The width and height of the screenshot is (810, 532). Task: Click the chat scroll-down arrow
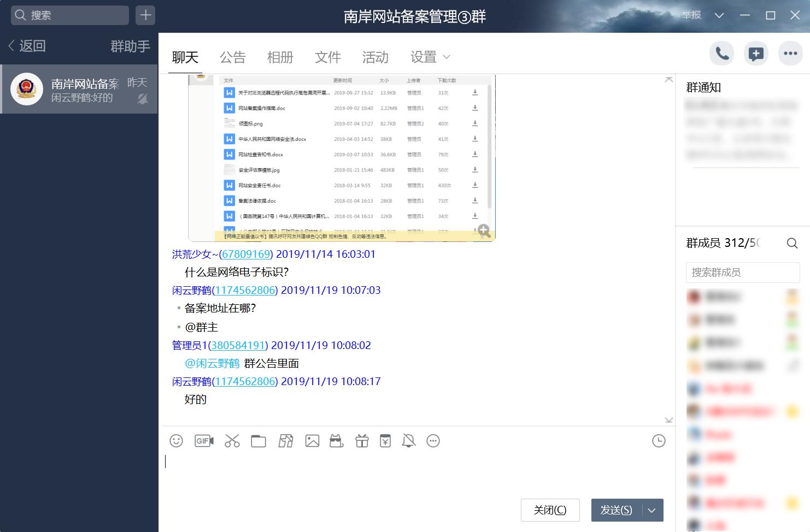pos(669,420)
